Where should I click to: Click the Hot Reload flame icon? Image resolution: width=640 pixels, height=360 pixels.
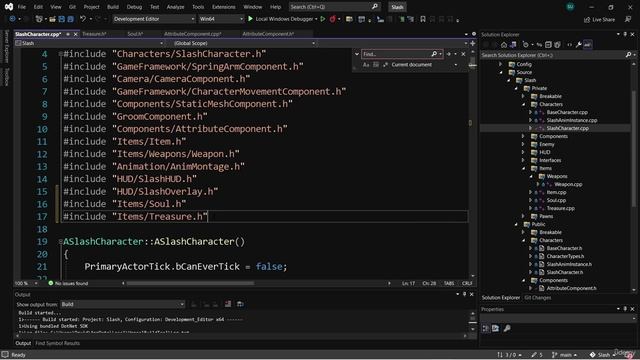[333, 19]
